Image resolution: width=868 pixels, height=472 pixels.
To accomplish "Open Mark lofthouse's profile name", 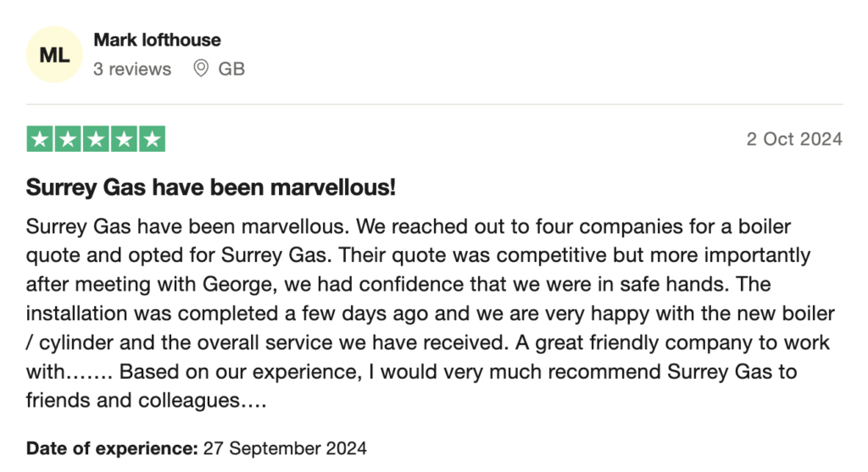I will click(x=157, y=40).
